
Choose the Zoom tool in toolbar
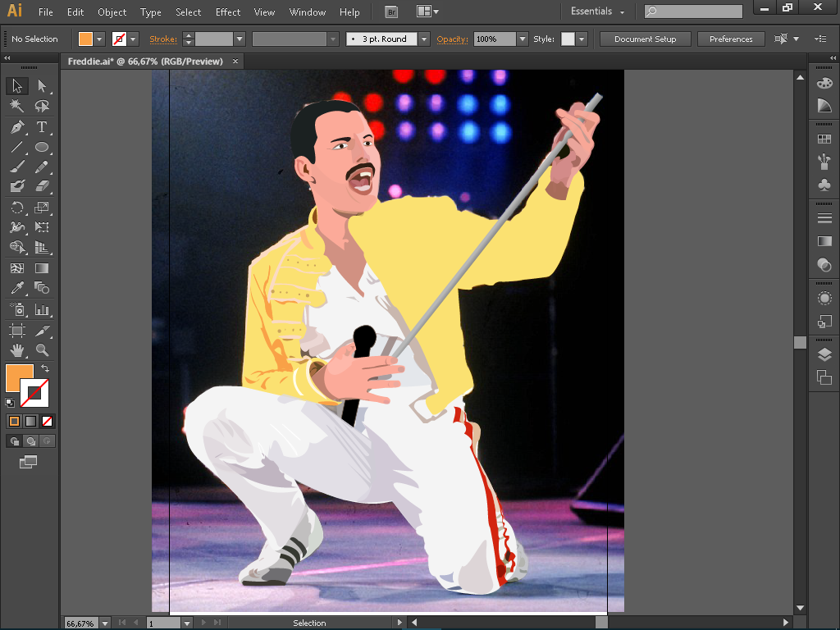click(42, 350)
